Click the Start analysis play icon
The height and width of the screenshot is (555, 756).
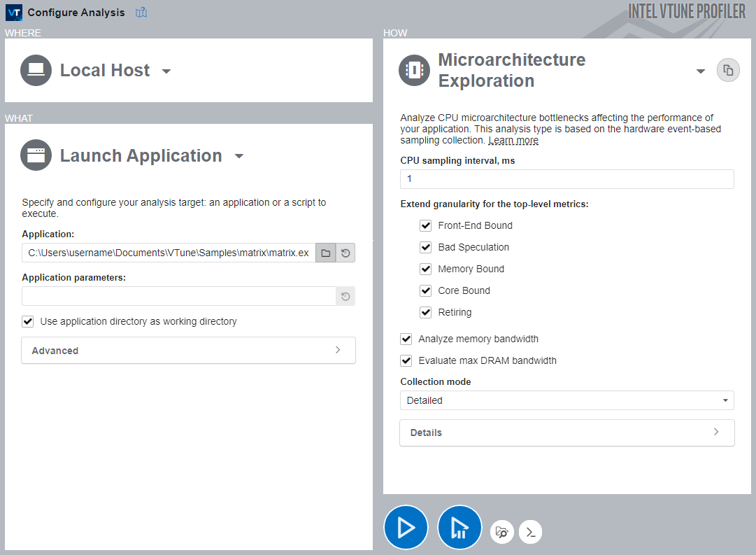coord(406,527)
